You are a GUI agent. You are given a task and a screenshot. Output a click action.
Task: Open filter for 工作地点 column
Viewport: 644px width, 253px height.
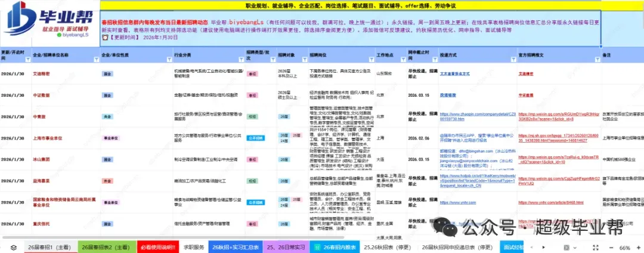(x=402, y=60)
